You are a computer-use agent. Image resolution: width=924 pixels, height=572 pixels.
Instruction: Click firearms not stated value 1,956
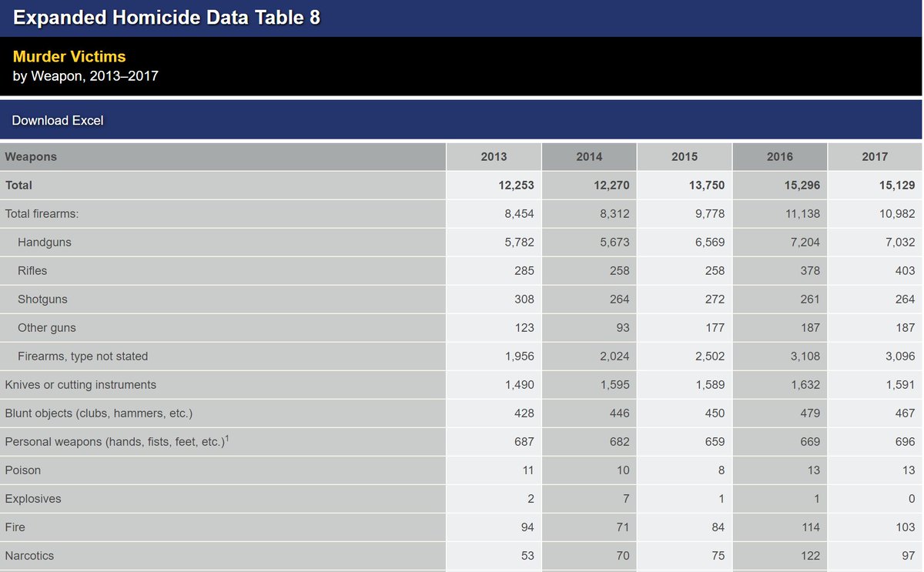520,356
